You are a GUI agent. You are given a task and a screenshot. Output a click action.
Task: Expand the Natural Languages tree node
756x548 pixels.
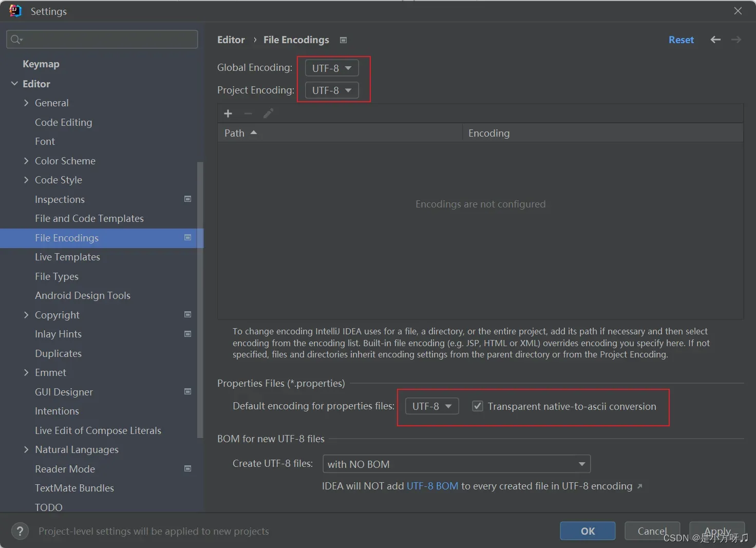26,449
